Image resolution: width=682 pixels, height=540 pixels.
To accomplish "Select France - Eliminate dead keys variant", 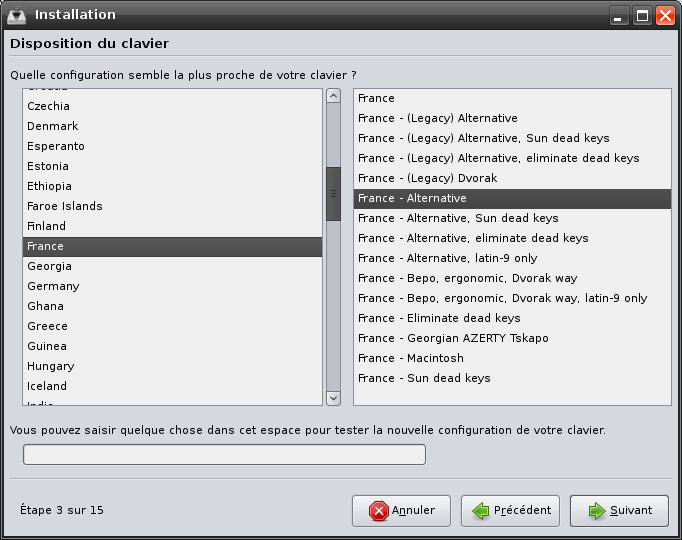I will pos(512,318).
